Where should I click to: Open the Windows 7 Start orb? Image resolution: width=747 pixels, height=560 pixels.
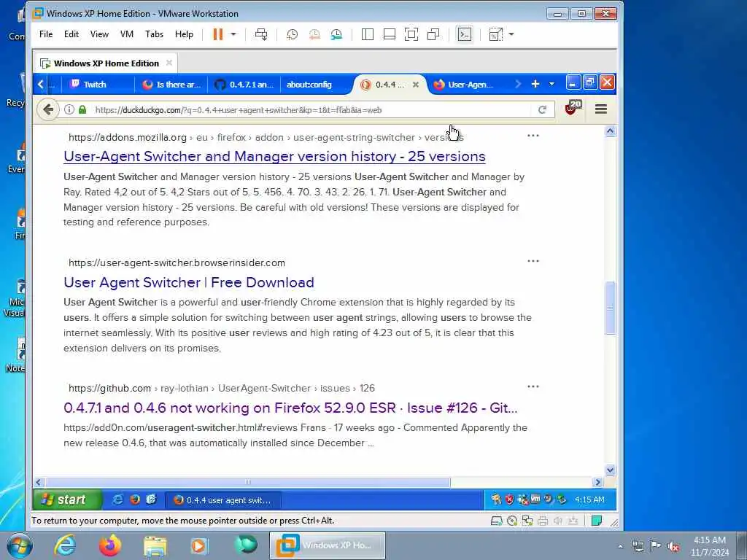[20, 545]
